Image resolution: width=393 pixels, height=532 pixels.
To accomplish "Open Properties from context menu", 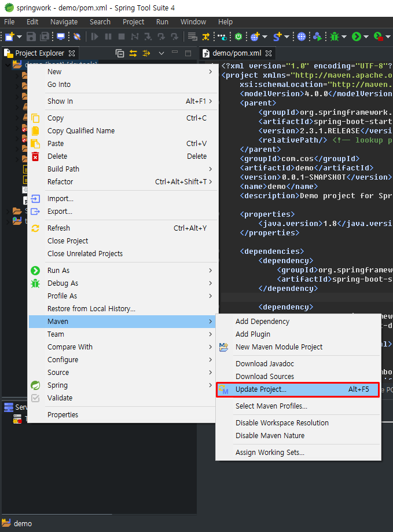I will click(x=123, y=414).
